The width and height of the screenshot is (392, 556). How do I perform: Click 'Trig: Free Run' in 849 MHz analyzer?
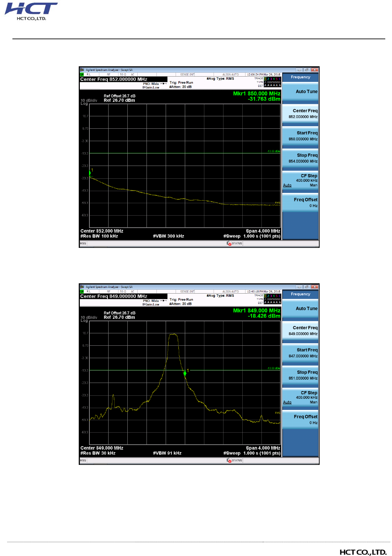(181, 300)
